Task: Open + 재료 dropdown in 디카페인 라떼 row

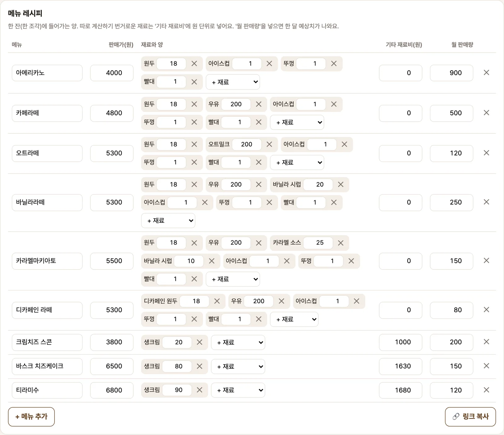Action: 294,319
